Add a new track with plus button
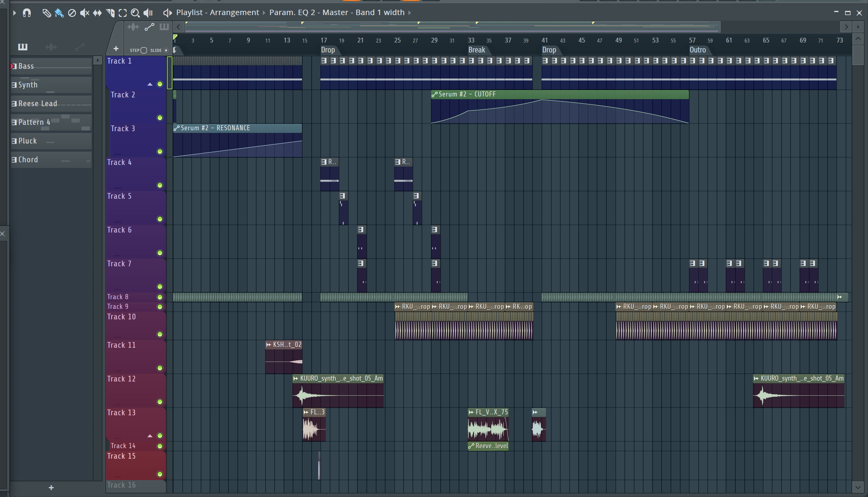This screenshot has width=868, height=497. pos(116,49)
